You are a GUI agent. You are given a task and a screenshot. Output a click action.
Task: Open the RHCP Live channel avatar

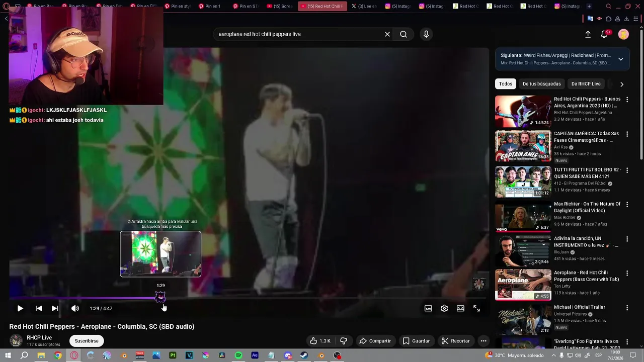16,340
